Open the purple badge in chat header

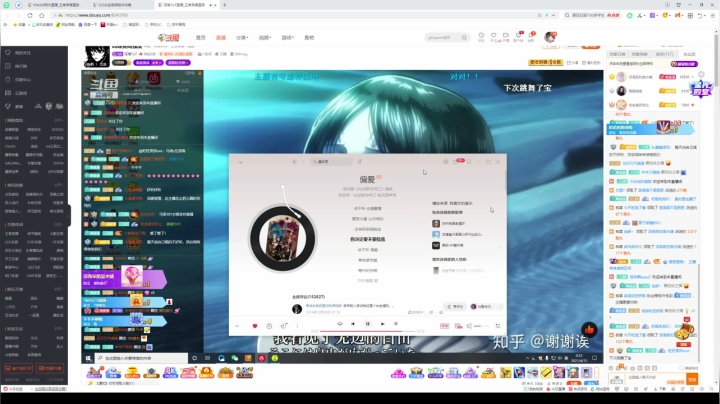point(684,64)
